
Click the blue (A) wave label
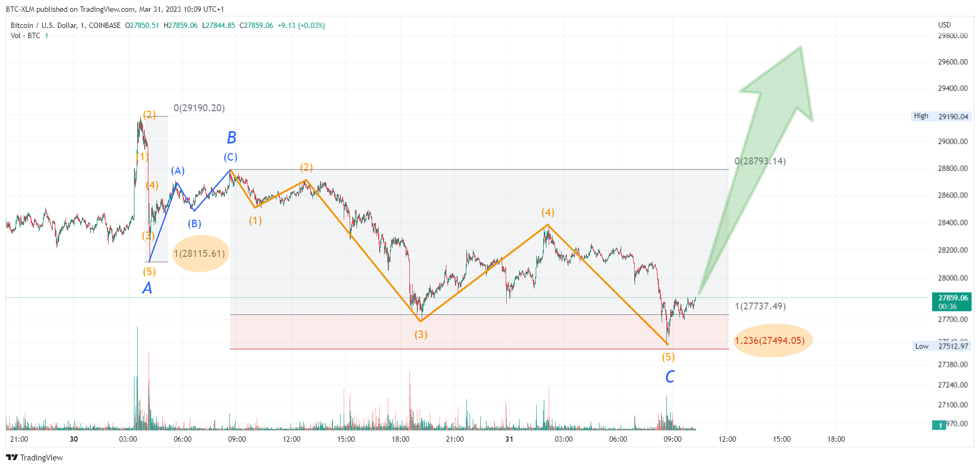point(177,171)
